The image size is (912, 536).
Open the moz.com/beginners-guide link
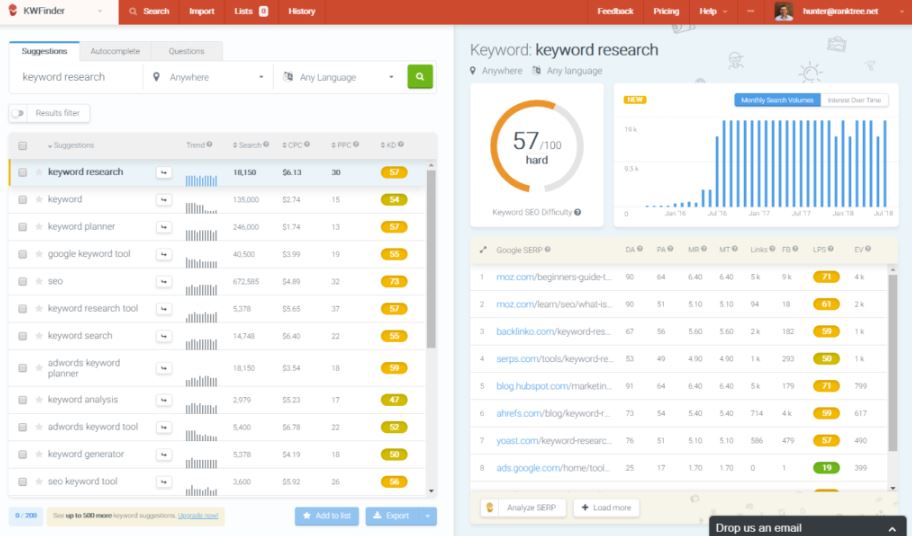pyautogui.click(x=554, y=277)
